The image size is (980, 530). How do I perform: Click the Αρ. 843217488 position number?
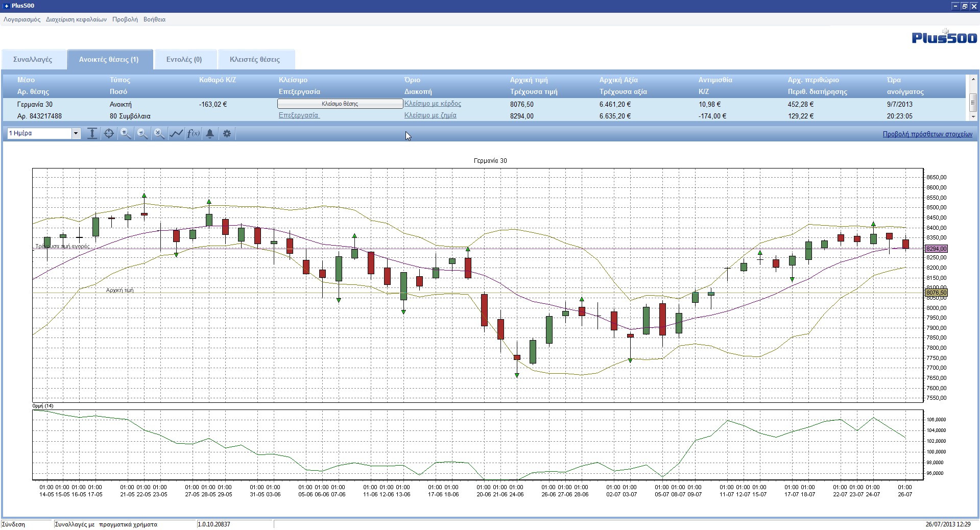click(x=39, y=116)
